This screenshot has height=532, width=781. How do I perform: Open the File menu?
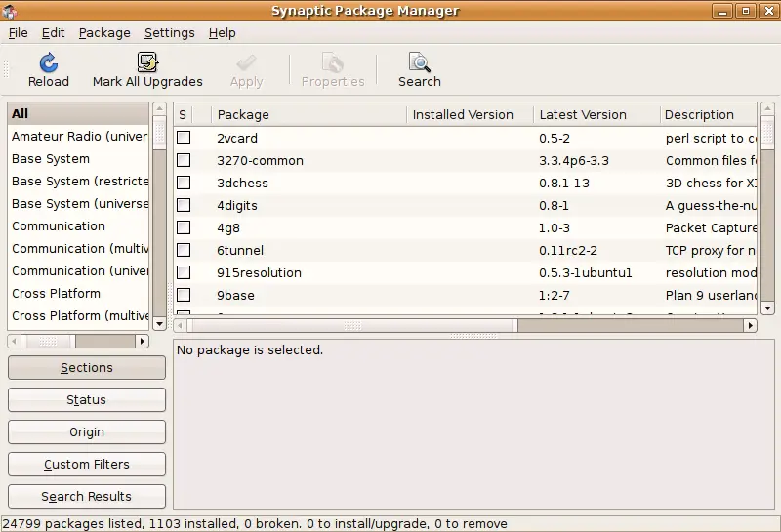click(x=18, y=33)
